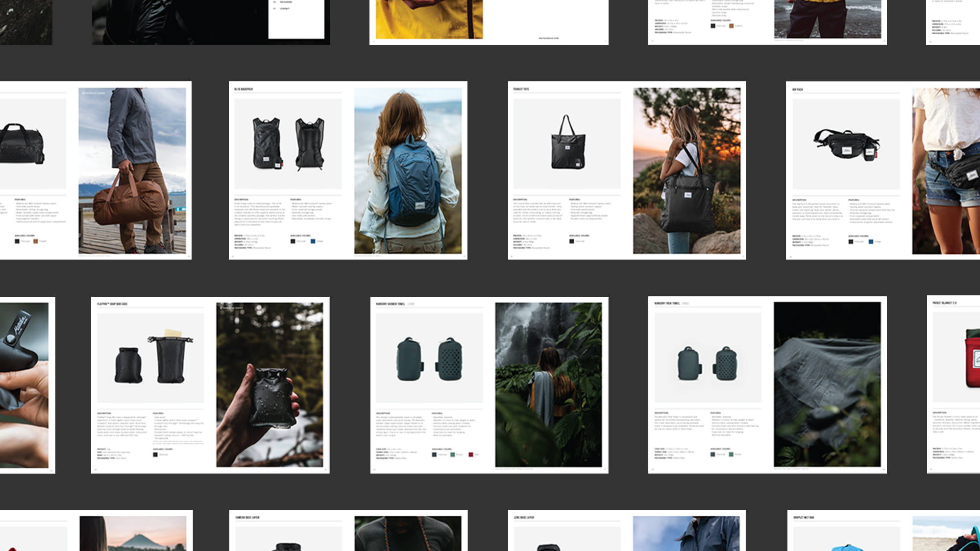Select Charcoal swatch on DL16 Backpack page
This screenshot has height=551, width=980.
[293, 241]
